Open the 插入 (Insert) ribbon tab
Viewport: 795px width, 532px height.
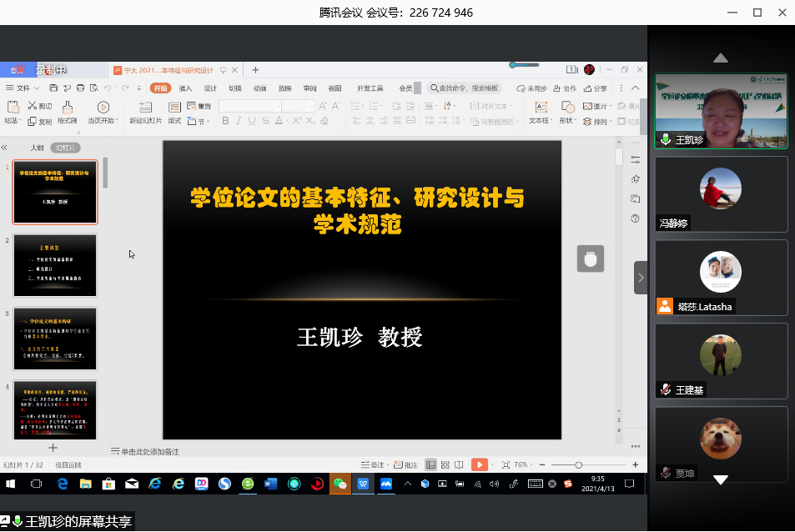point(185,88)
